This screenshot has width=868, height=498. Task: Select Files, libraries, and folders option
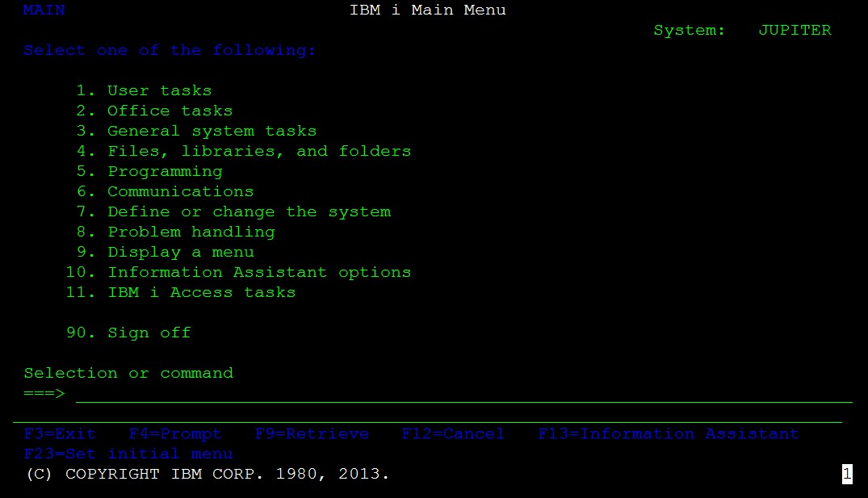click(x=258, y=151)
